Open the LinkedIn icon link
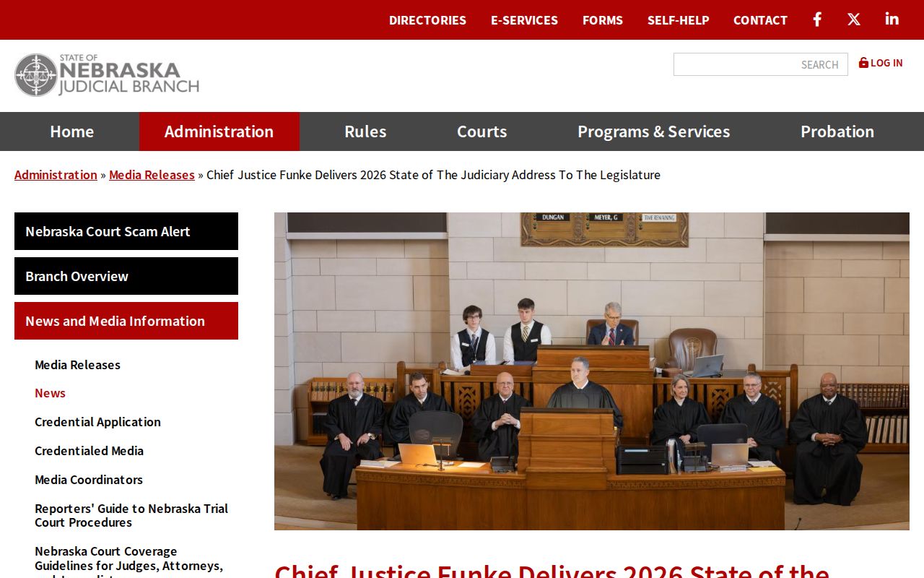924x578 pixels. (892, 20)
